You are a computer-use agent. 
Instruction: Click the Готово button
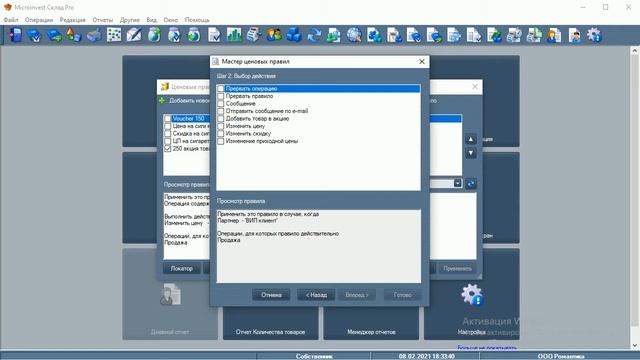[402, 295]
